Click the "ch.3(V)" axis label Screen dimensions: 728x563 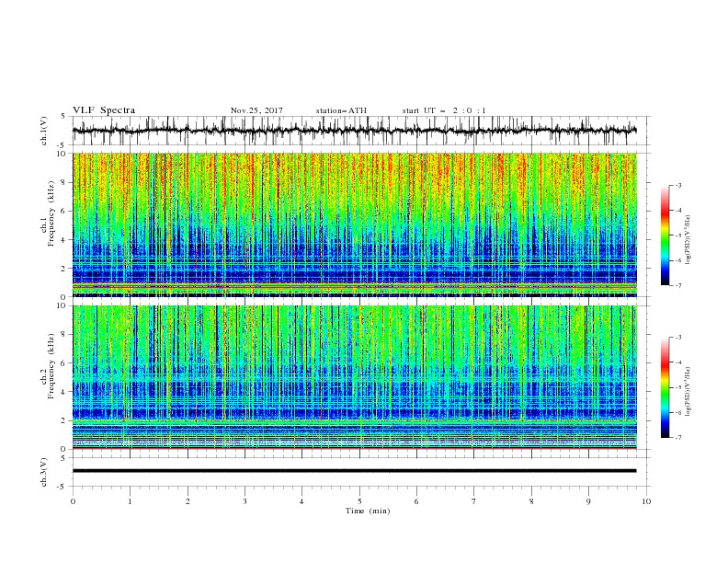point(44,472)
